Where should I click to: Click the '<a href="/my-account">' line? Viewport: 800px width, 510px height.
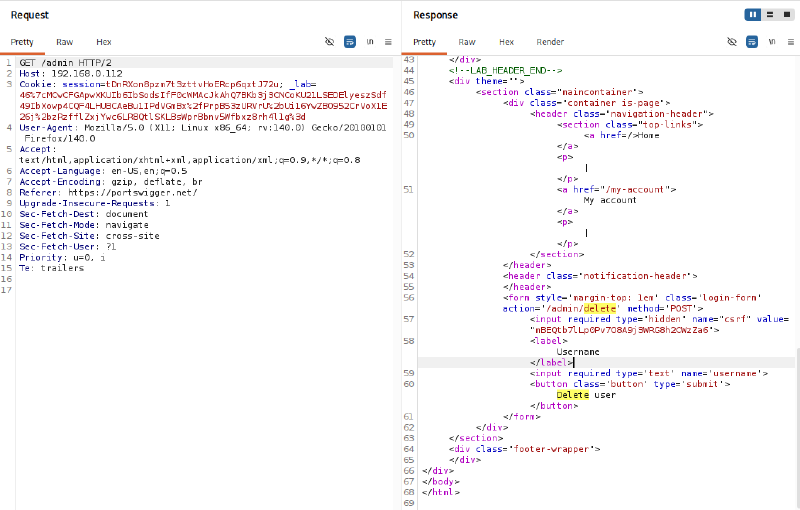(x=616, y=189)
